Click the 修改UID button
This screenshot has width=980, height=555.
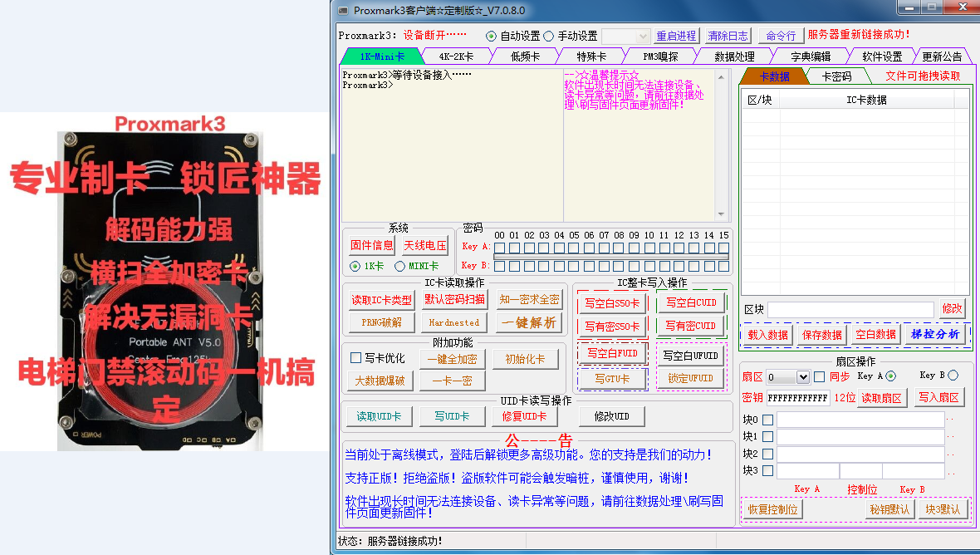(x=611, y=416)
